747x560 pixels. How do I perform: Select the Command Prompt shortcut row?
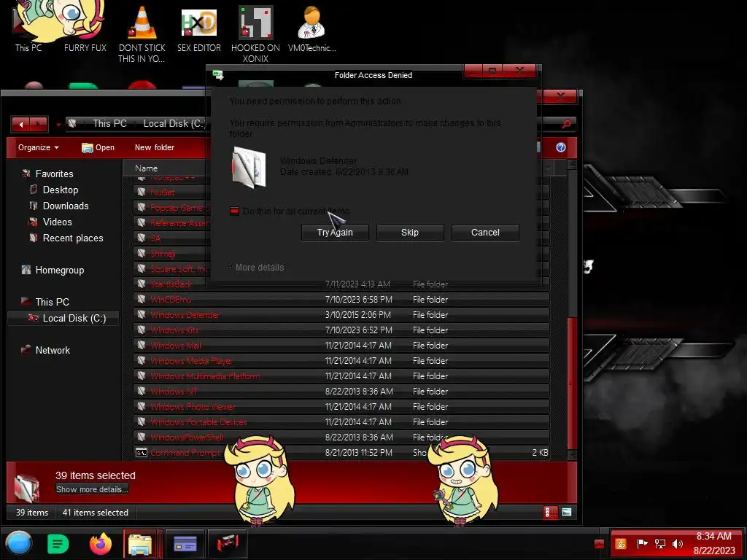coord(341,452)
